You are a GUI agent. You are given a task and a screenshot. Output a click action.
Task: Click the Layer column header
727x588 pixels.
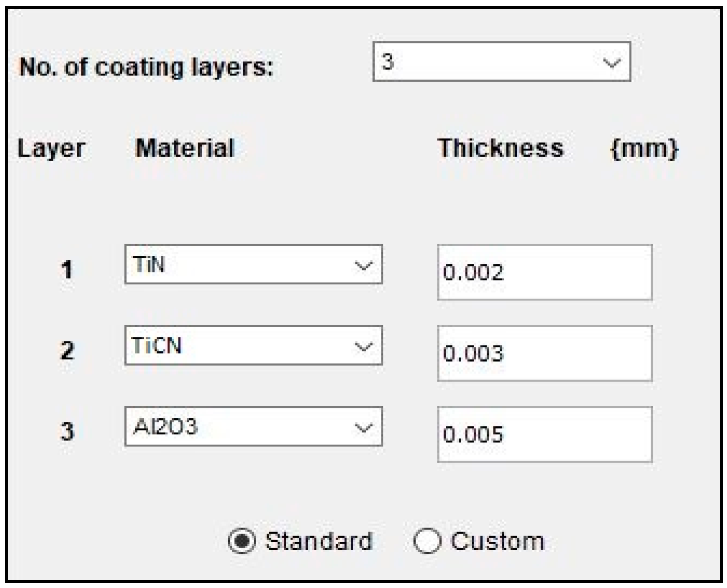(51, 149)
